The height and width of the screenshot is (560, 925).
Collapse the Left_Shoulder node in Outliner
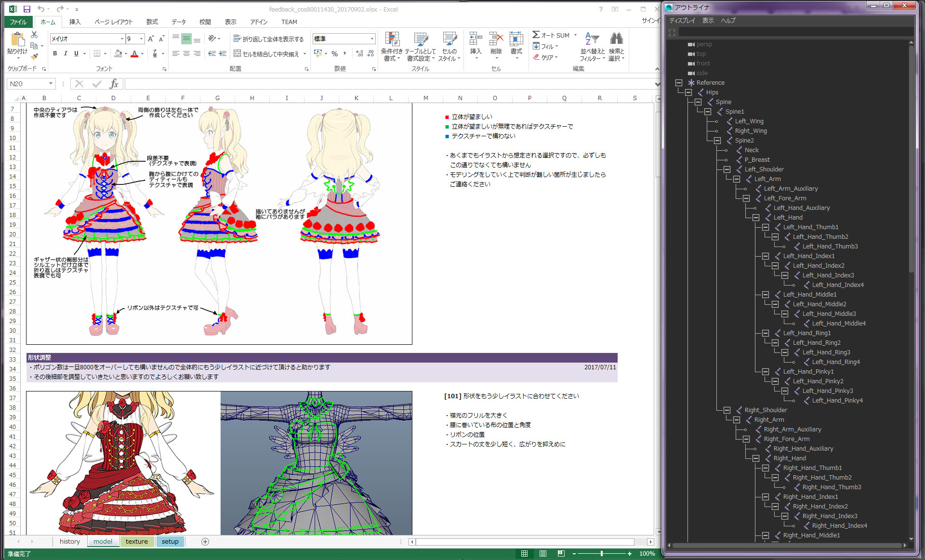(727, 169)
